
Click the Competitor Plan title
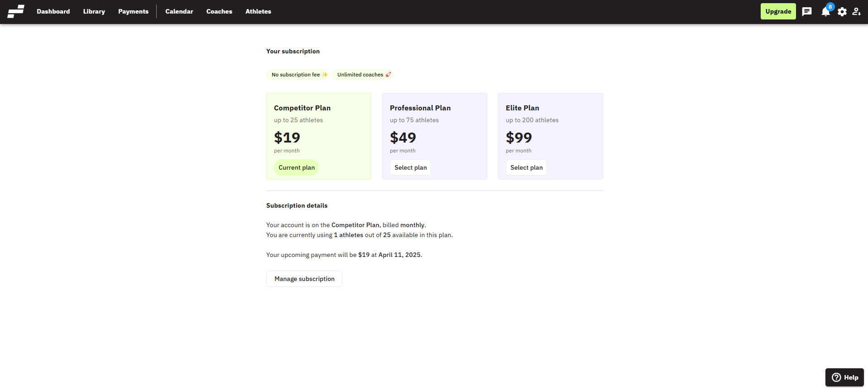302,108
